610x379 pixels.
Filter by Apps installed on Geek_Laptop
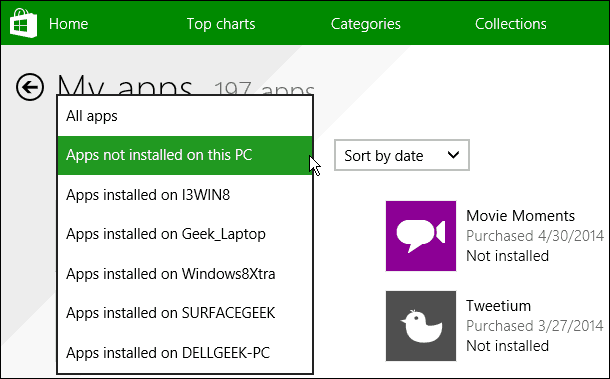185,234
